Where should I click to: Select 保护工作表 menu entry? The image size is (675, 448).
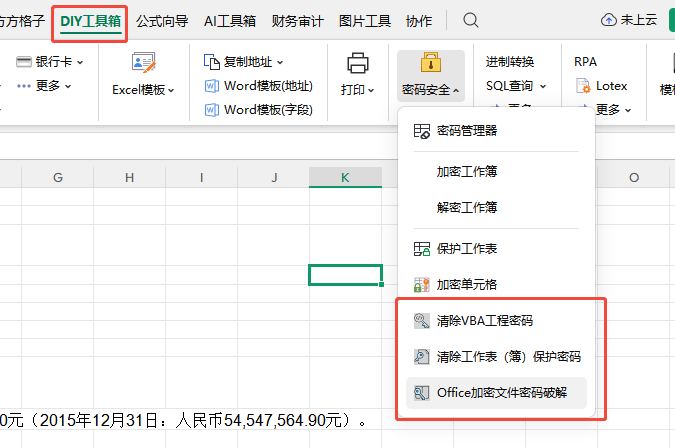click(x=467, y=248)
